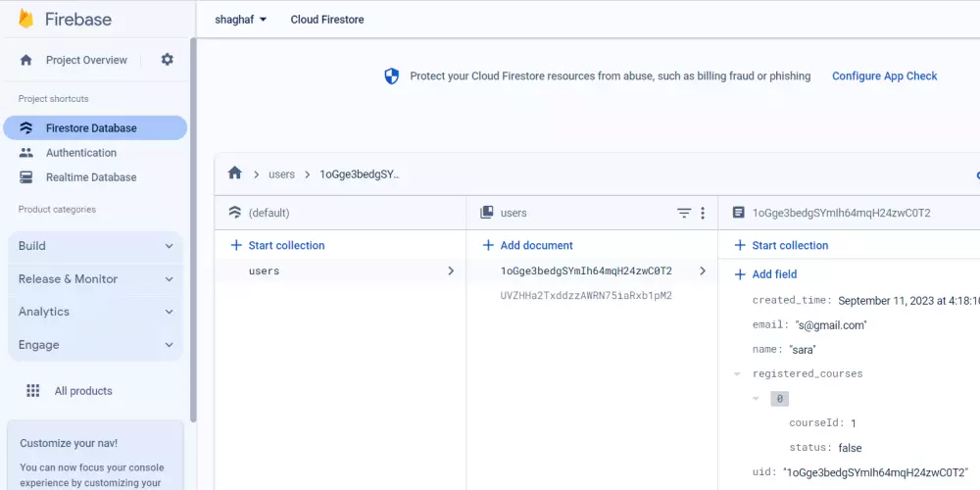Click chevron on users collection row
This screenshot has width=980, height=490.
[x=451, y=270]
